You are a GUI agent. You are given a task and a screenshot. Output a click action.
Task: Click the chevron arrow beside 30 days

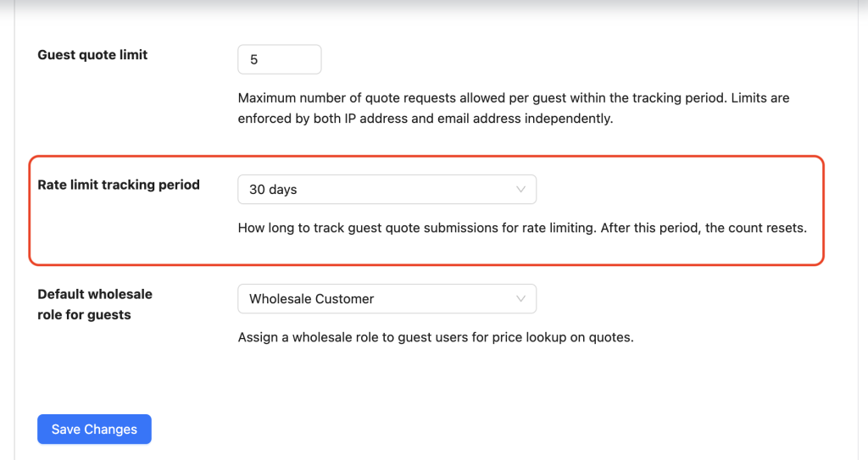[521, 190]
